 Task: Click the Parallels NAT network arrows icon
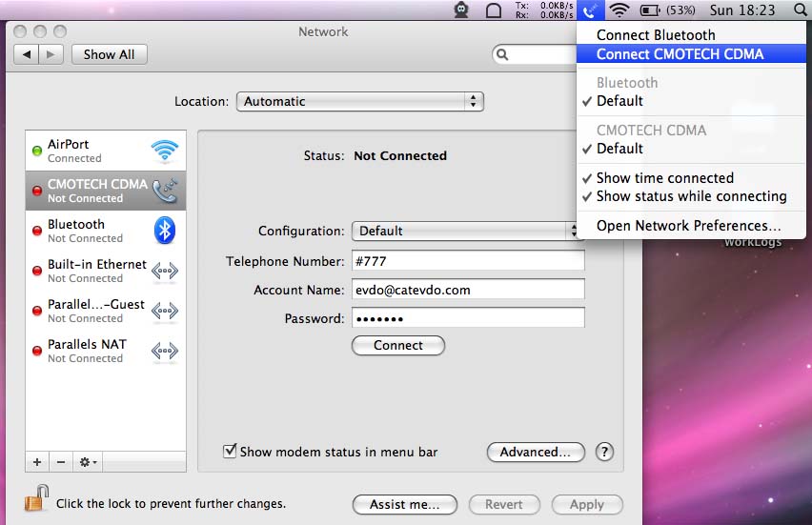click(x=165, y=351)
